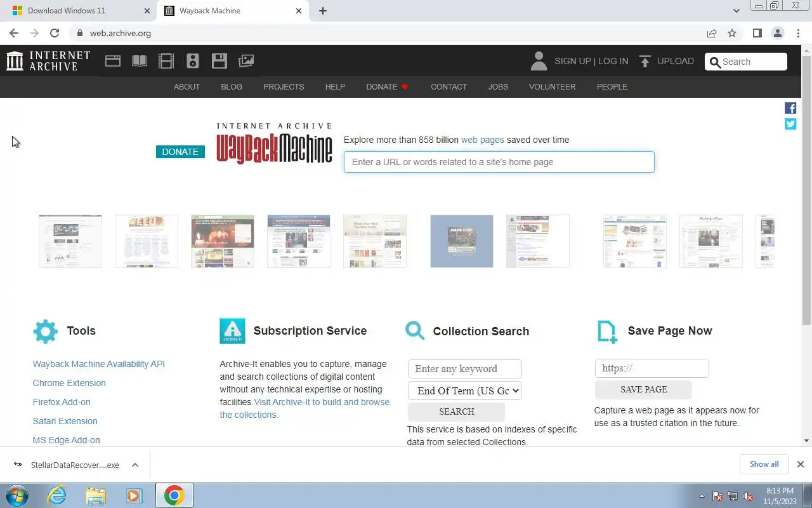Click SIGN UP link
Viewport: 812px width, 508px height.
[x=572, y=61]
